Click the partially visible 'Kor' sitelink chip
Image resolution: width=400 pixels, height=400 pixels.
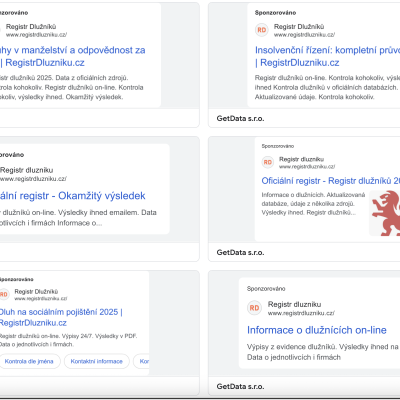tap(141, 361)
